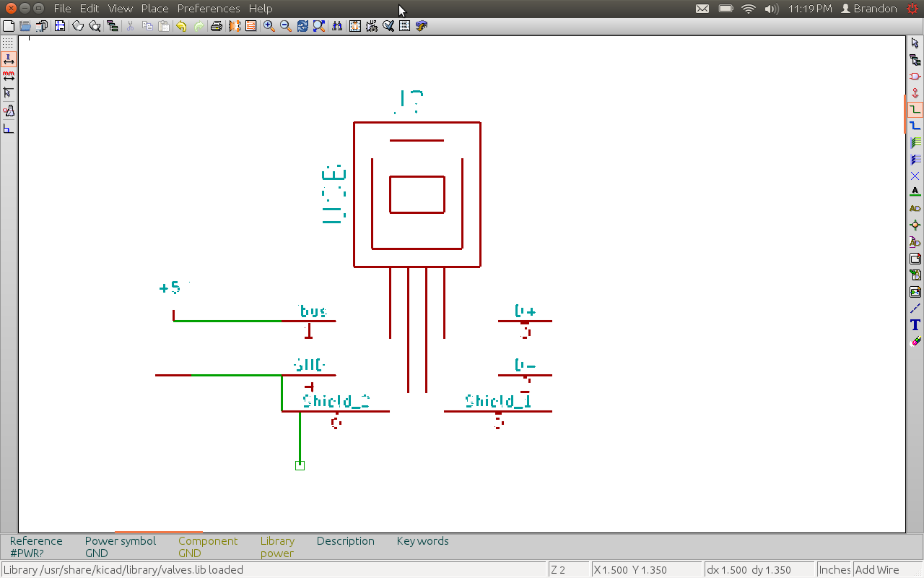Click the Print schematic icon
Viewport: 924px width, 578px height.
(x=216, y=26)
